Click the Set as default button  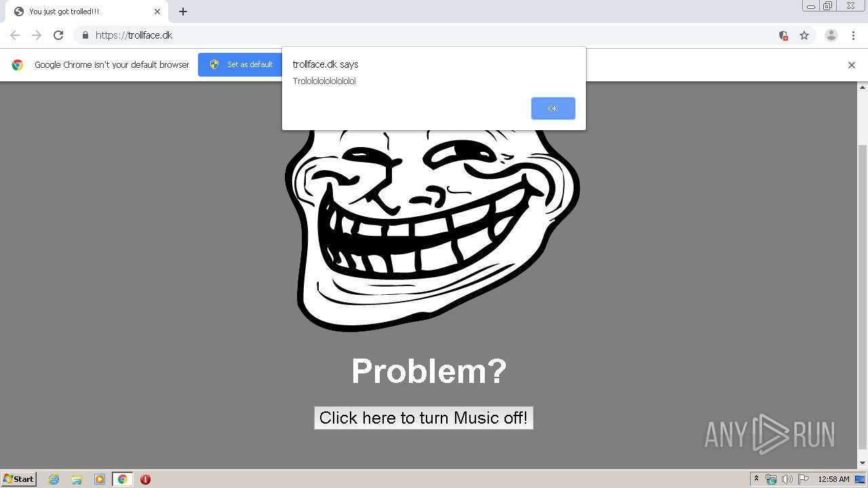[x=241, y=64]
